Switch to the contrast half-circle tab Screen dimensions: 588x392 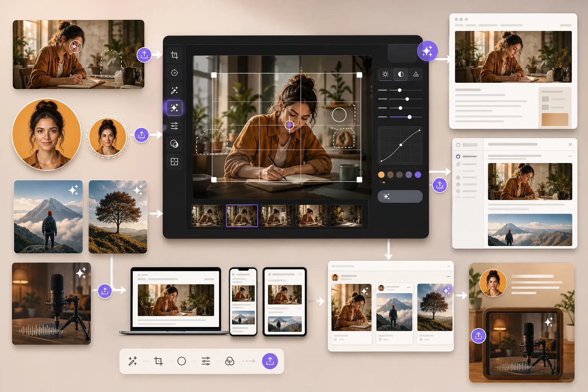(400, 74)
